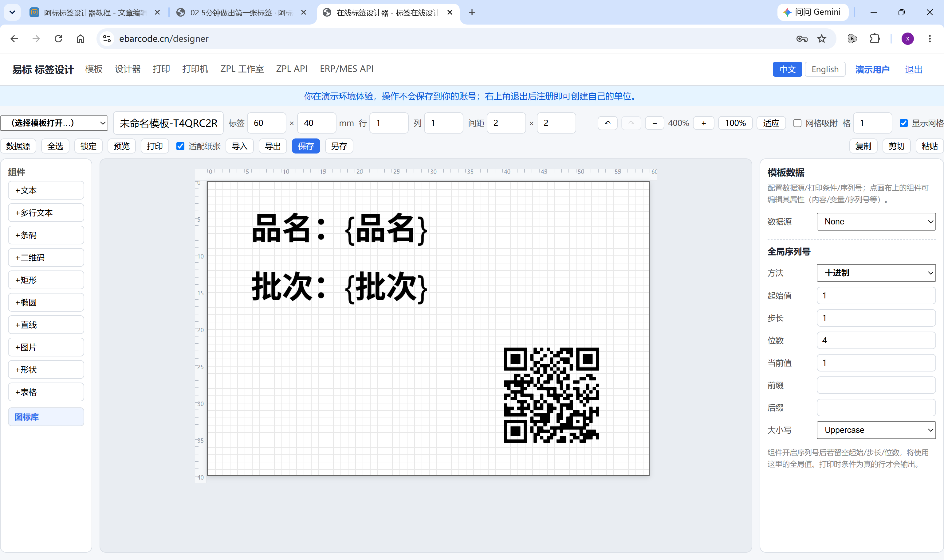
Task: Open the password key icon
Action: pyautogui.click(x=802, y=38)
